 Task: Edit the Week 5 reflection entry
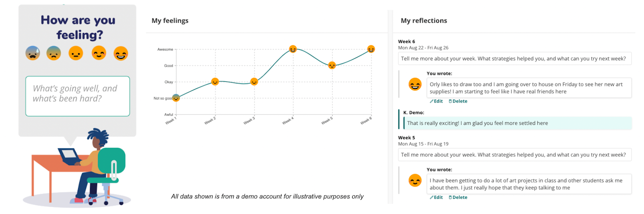pyautogui.click(x=436, y=197)
